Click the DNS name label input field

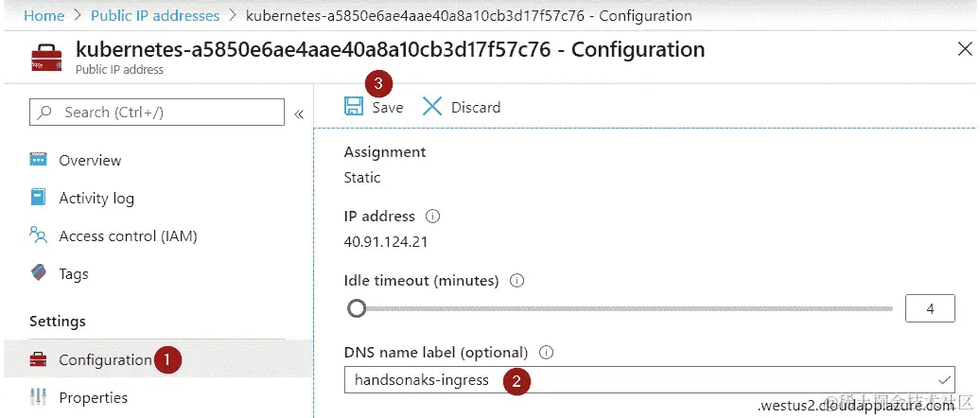pos(649,379)
